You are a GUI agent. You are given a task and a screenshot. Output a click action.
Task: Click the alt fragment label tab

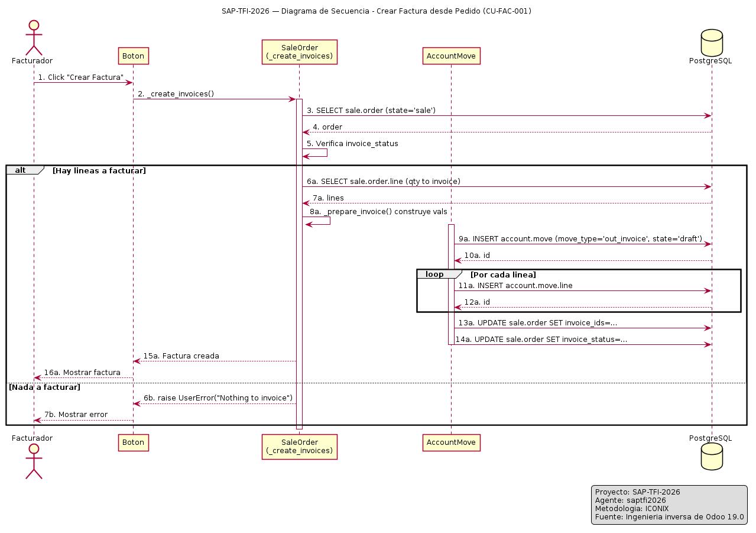click(x=25, y=170)
